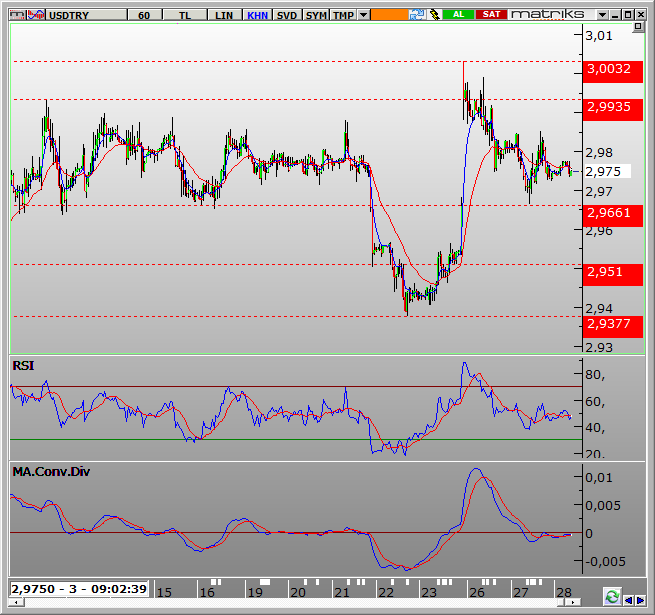Image resolution: width=655 pixels, height=615 pixels.
Task: Open the chart type wave icon
Action: pyautogui.click(x=36, y=15)
